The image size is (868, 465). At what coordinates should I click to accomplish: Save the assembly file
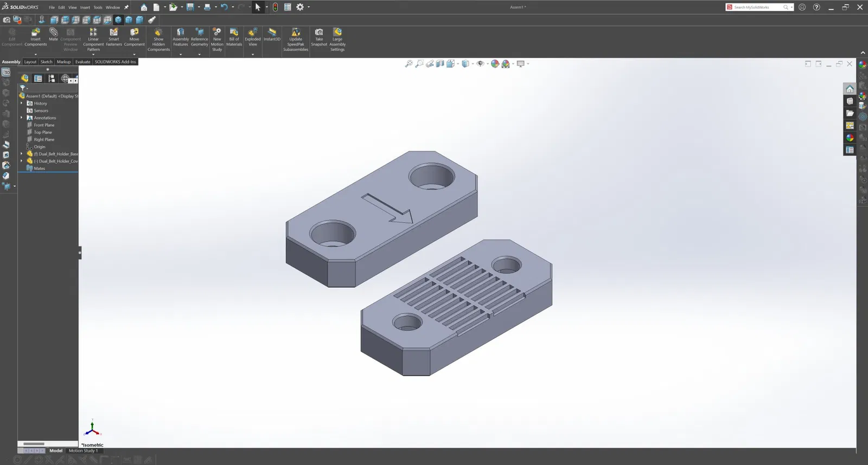click(x=190, y=7)
